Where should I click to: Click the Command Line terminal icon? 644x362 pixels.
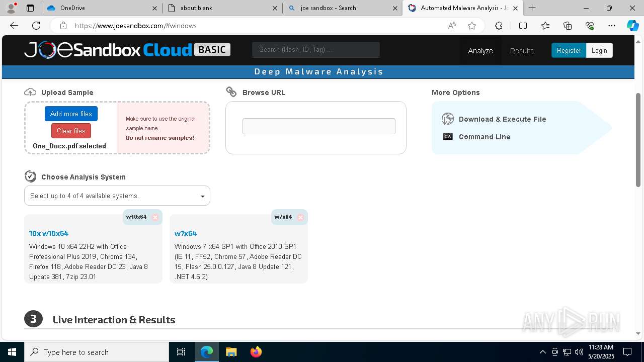(448, 137)
